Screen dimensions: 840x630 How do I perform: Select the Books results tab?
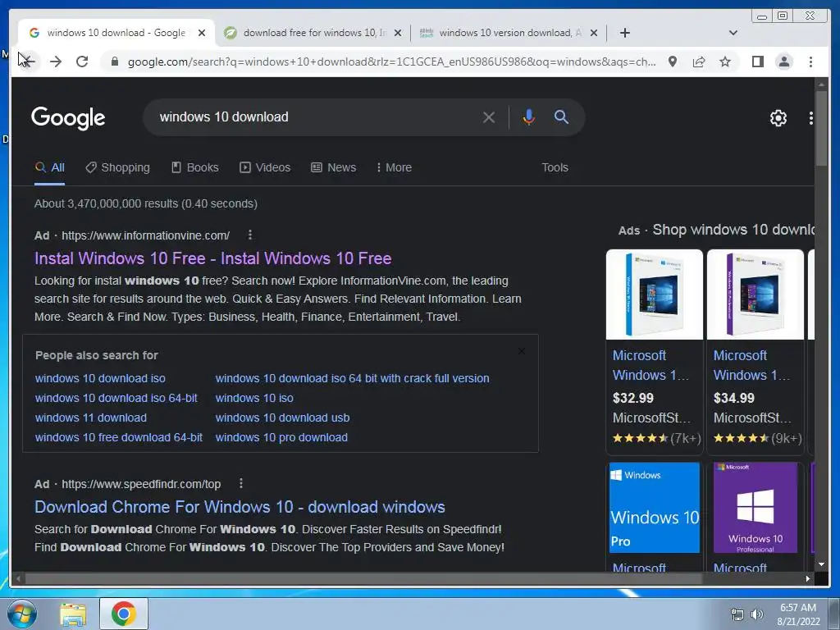click(x=195, y=167)
